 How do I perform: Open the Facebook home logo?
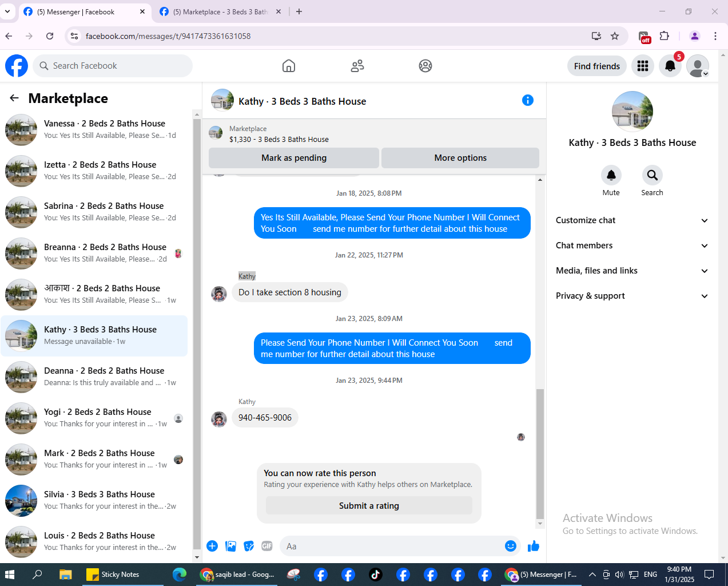[x=17, y=66]
